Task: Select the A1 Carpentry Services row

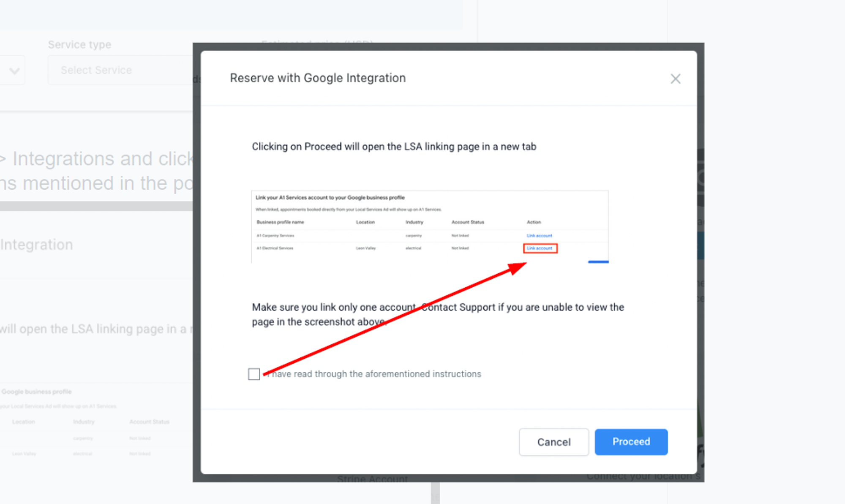Action: pos(275,235)
